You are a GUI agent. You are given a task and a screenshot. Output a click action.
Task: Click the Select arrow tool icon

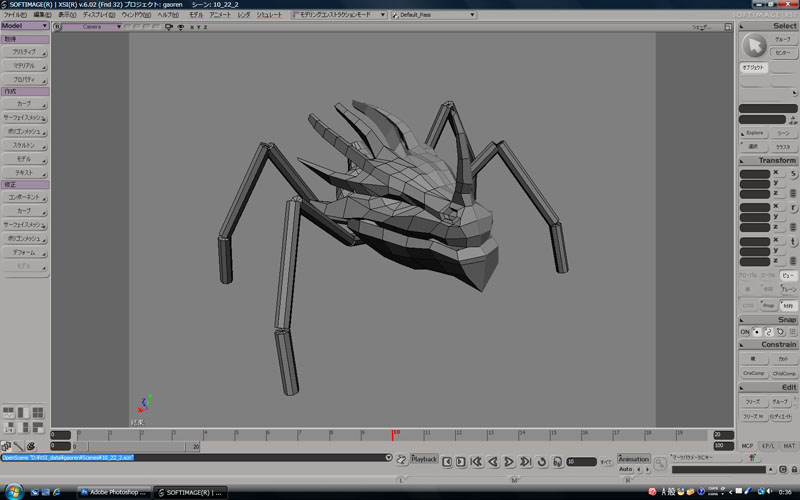click(755, 46)
